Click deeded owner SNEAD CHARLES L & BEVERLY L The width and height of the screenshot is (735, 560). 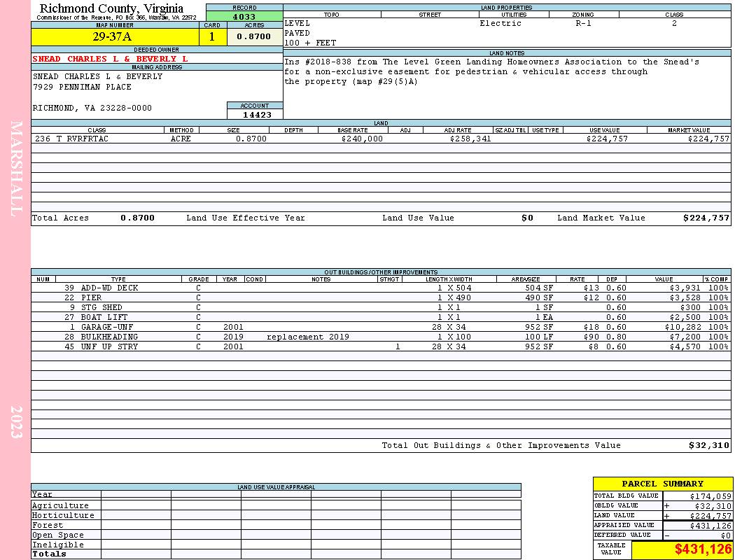point(110,59)
